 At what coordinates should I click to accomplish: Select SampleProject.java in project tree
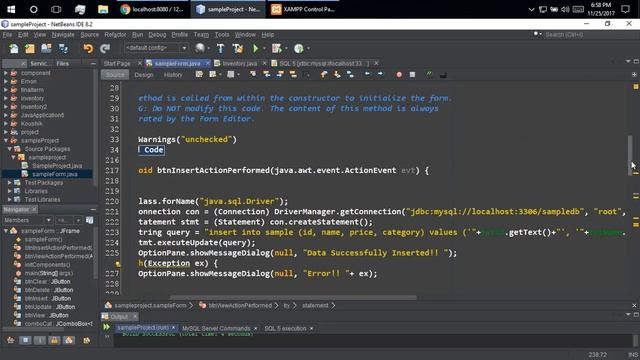tap(57, 166)
